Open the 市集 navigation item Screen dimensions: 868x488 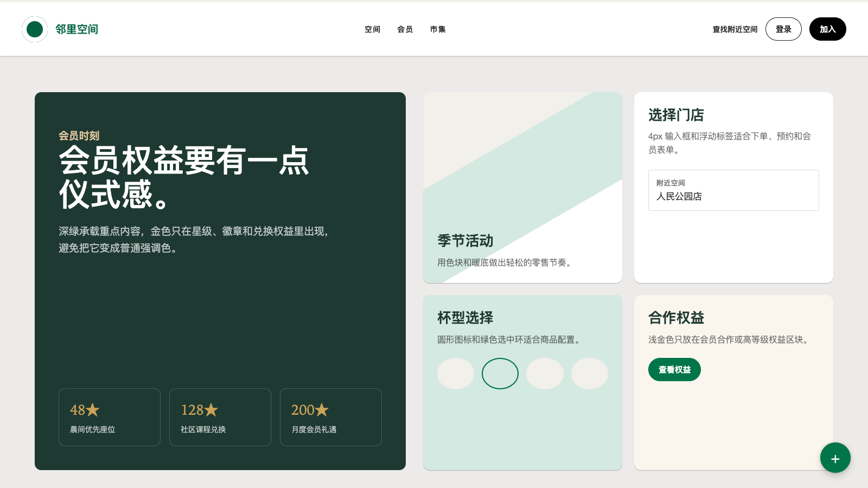pos(438,29)
